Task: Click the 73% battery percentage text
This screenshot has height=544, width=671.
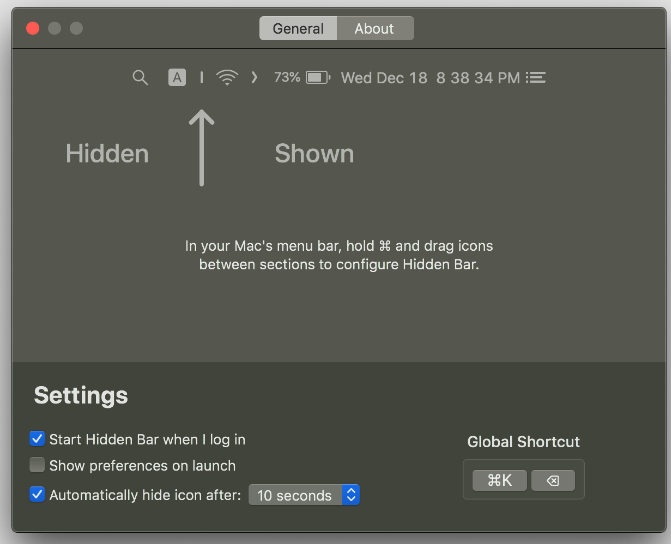Action: (287, 77)
